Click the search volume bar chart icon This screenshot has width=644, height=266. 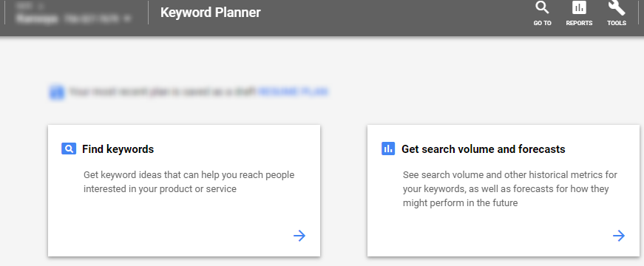tap(388, 149)
